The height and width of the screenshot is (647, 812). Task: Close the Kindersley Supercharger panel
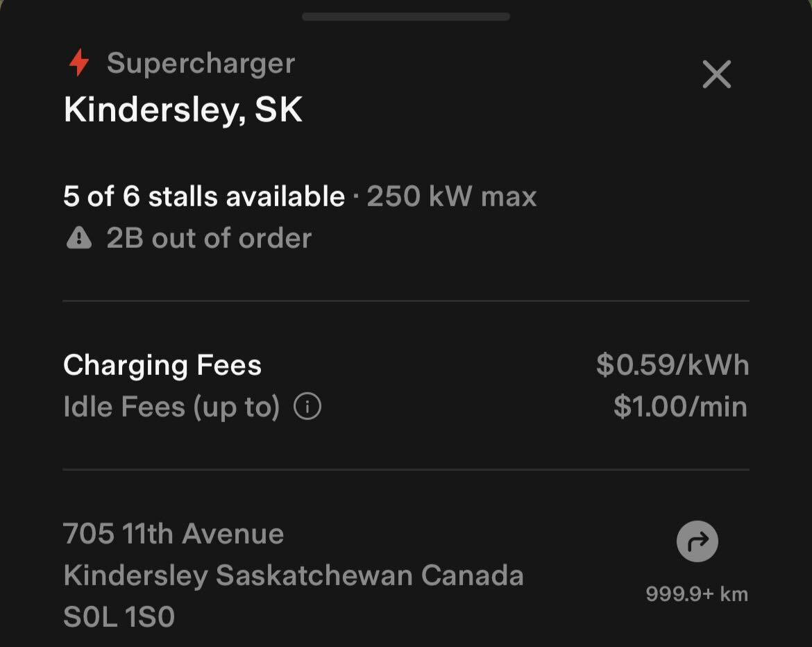(716, 74)
